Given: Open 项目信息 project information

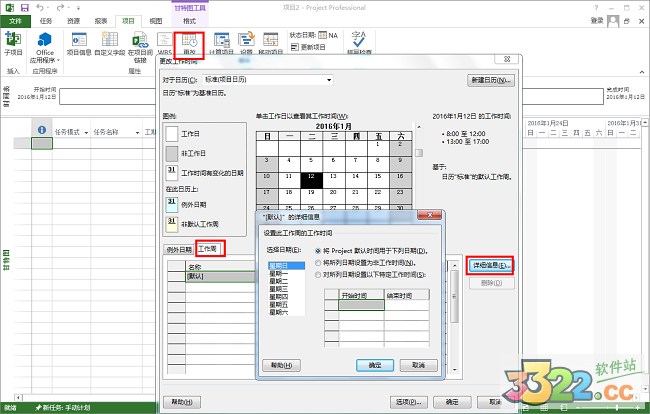Looking at the screenshot, I should 79,40.
